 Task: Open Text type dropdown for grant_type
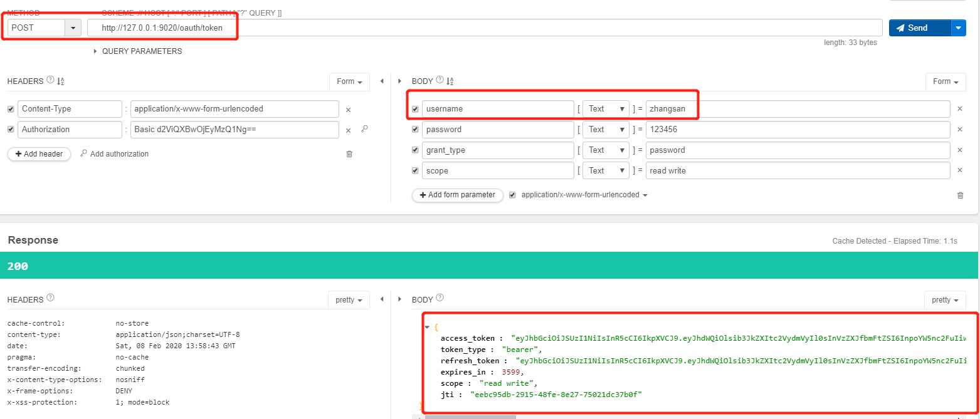point(606,150)
